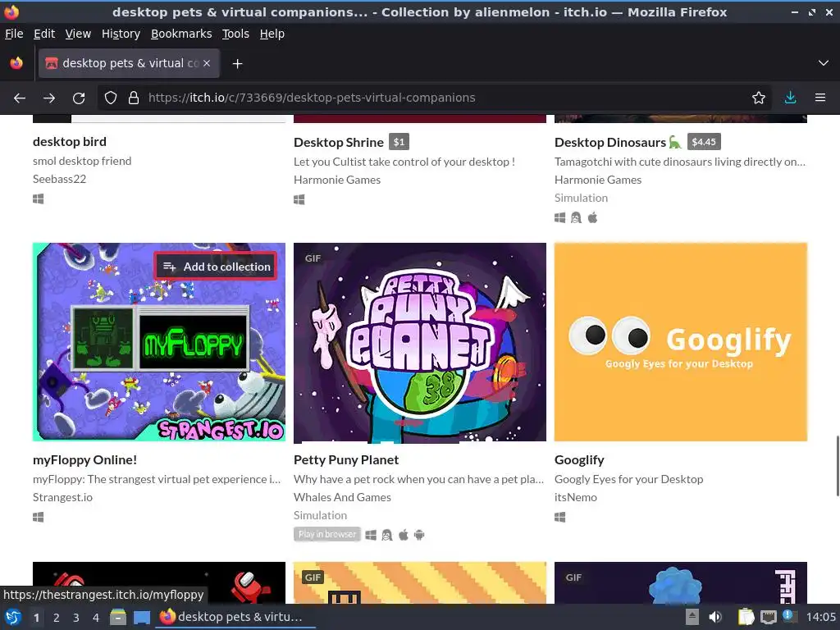Select the desktop pets & virtual tab
The height and width of the screenshot is (630, 840).
[x=129, y=63]
